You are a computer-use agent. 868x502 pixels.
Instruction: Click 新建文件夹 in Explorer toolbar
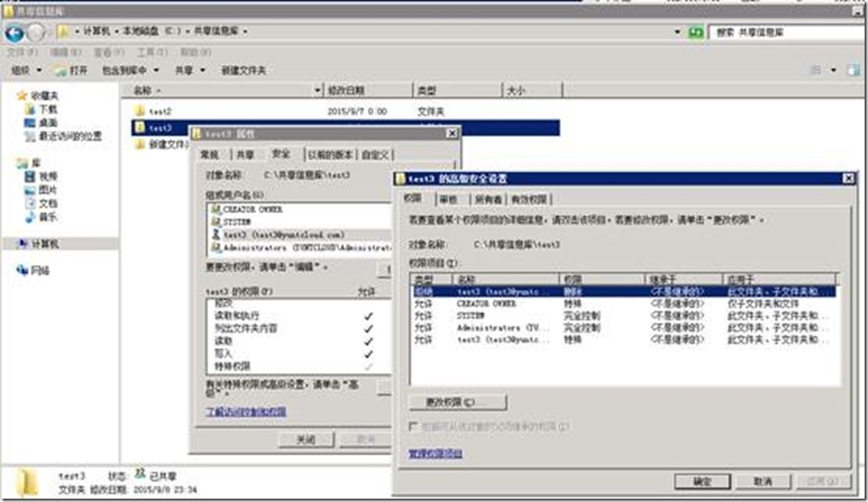[243, 70]
